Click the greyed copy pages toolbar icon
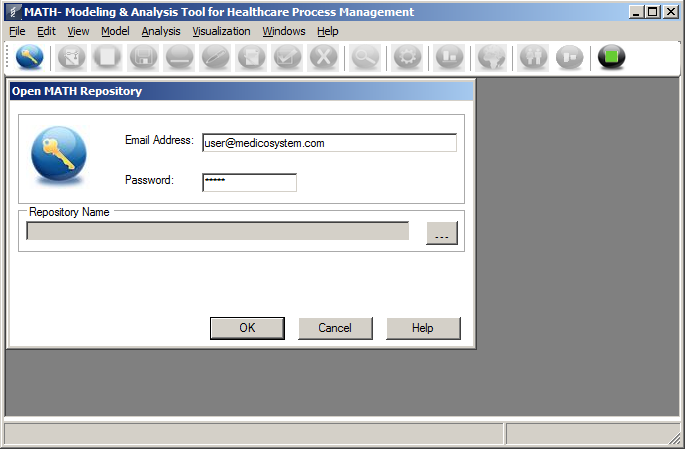Image resolution: width=686 pixels, height=450 pixels. (251, 57)
